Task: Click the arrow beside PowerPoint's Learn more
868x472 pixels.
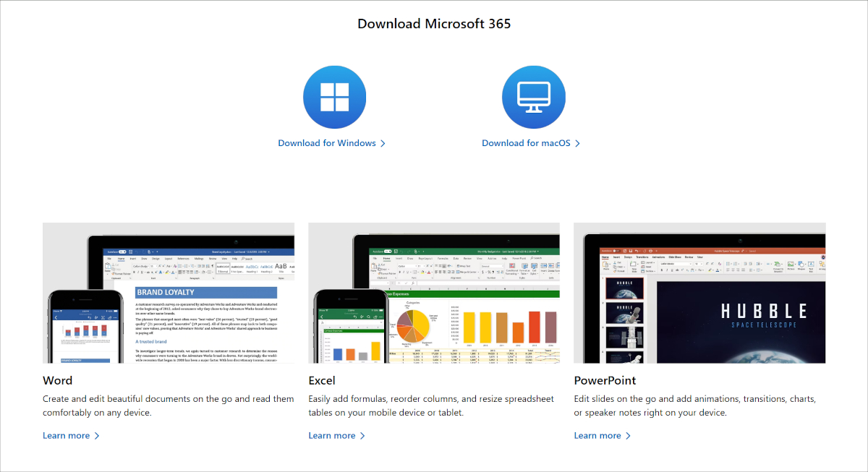Action: [x=629, y=435]
